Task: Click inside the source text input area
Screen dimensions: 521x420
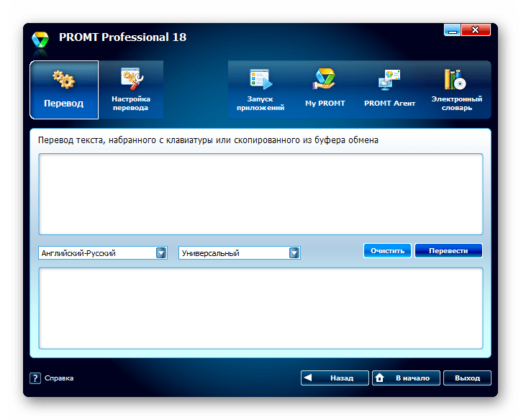Action: coord(260,194)
